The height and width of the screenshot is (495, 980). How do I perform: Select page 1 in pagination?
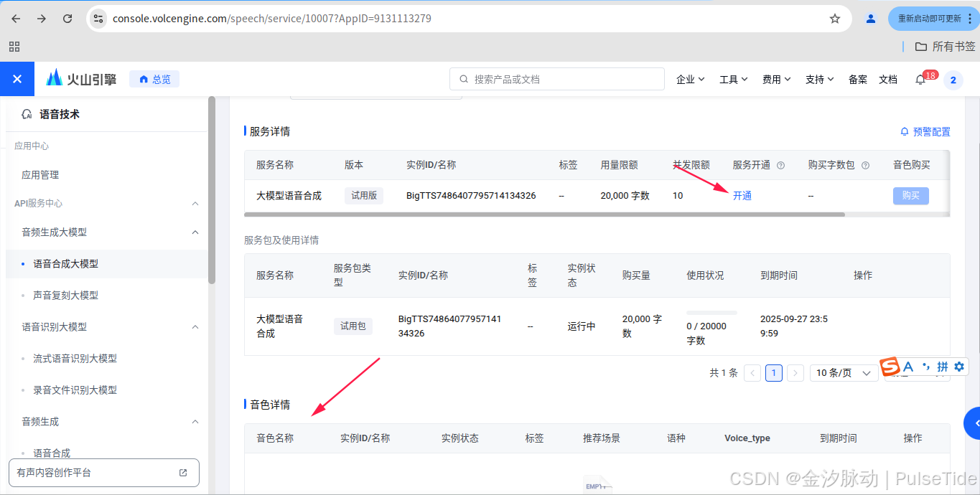coord(774,373)
